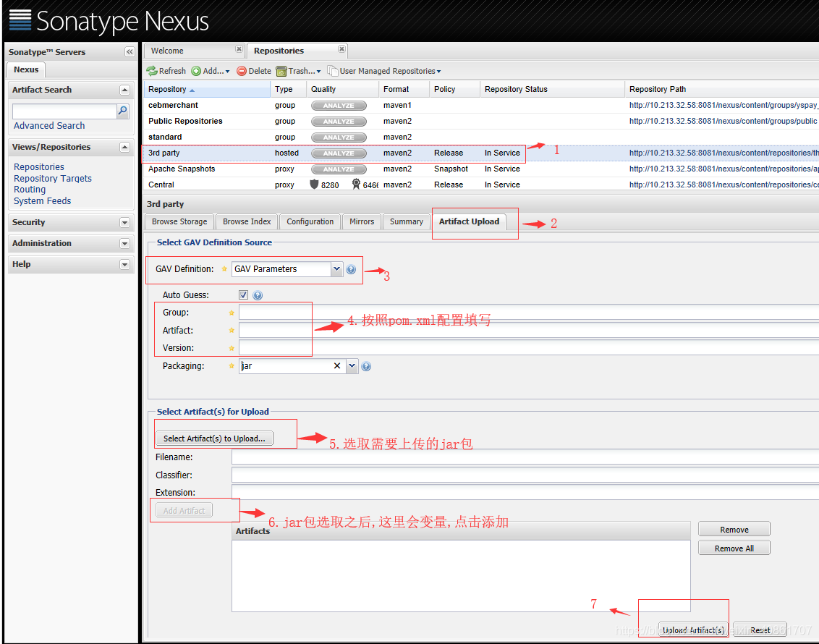
Task: Toggle the Auto Guess checkbox
Action: pos(243,295)
